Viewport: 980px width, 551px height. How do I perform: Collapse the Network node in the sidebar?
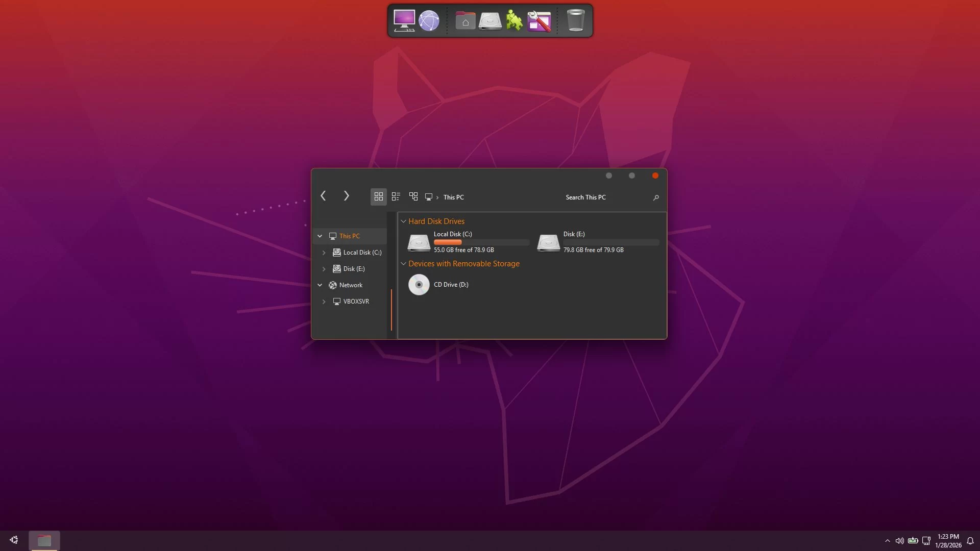point(320,285)
